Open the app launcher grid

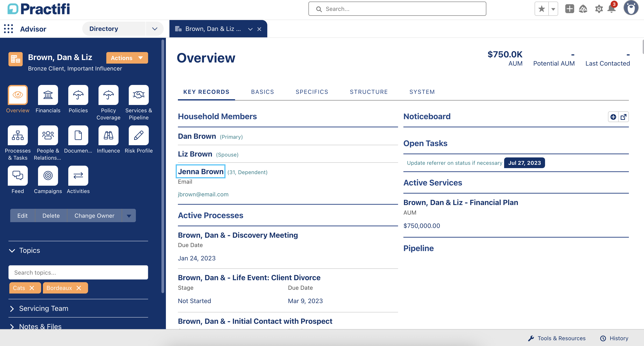point(8,29)
